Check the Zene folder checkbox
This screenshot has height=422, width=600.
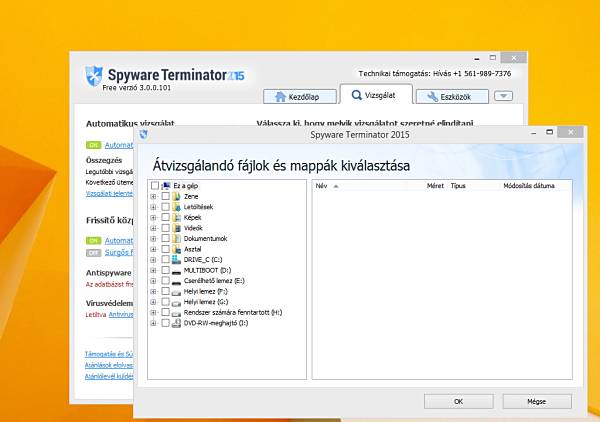(x=165, y=196)
